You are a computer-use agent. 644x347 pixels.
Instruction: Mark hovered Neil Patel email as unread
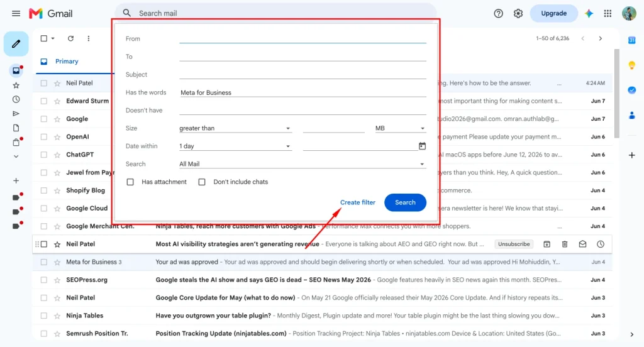tap(582, 245)
